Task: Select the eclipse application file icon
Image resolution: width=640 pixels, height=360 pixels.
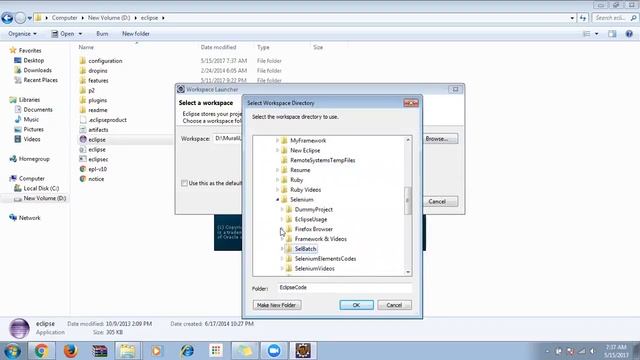Action: pyautogui.click(x=83, y=140)
